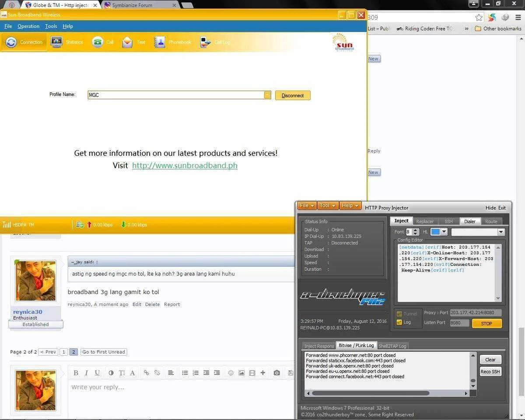The width and height of the screenshot is (525, 420).
Task: Click the plus insert icon in reply editor
Action: pos(262,373)
